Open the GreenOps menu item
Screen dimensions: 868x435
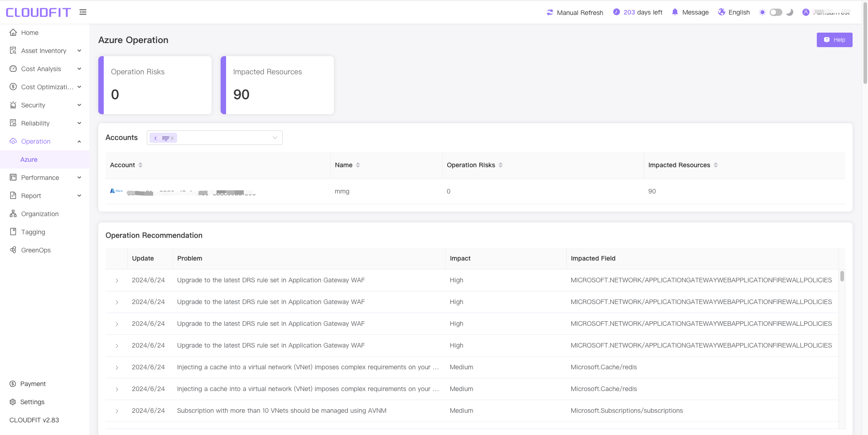click(44, 250)
